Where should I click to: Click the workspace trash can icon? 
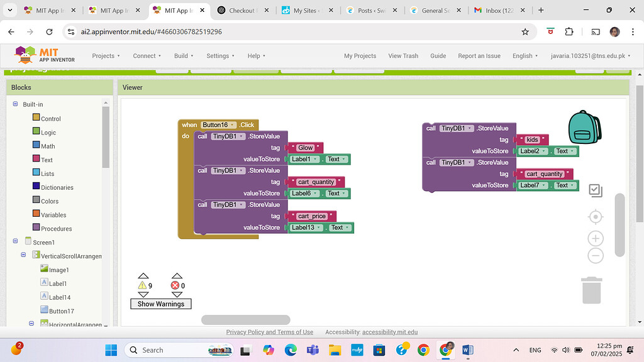pos(591,290)
